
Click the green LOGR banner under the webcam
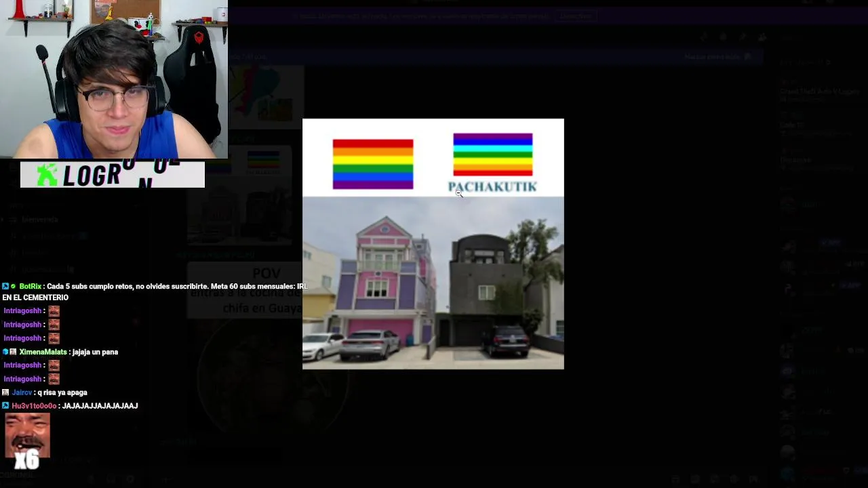pos(113,174)
